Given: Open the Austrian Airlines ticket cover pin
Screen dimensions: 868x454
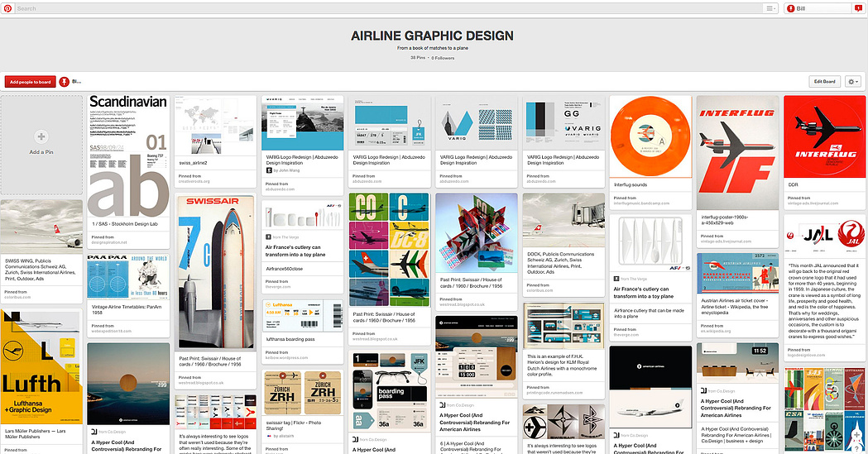Looking at the screenshot, I should pyautogui.click(x=737, y=273).
